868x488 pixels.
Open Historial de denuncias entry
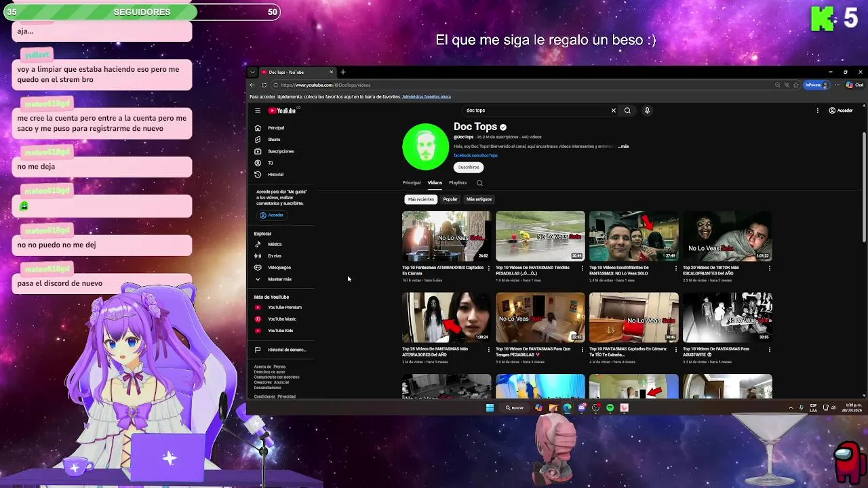tap(286, 350)
